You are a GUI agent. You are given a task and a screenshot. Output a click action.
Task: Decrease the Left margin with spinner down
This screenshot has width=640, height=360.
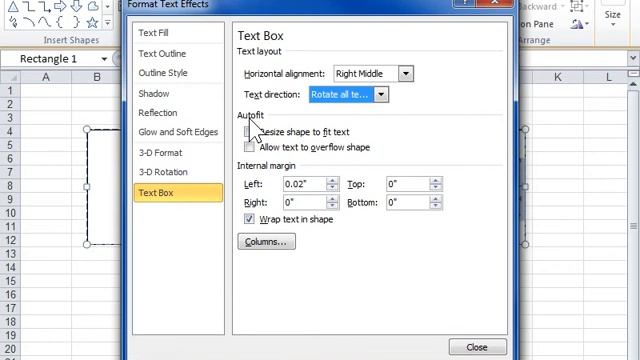tap(332, 188)
